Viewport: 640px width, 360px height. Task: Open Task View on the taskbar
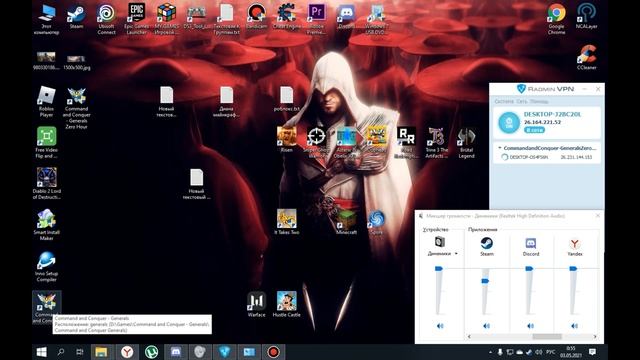(x=80, y=352)
